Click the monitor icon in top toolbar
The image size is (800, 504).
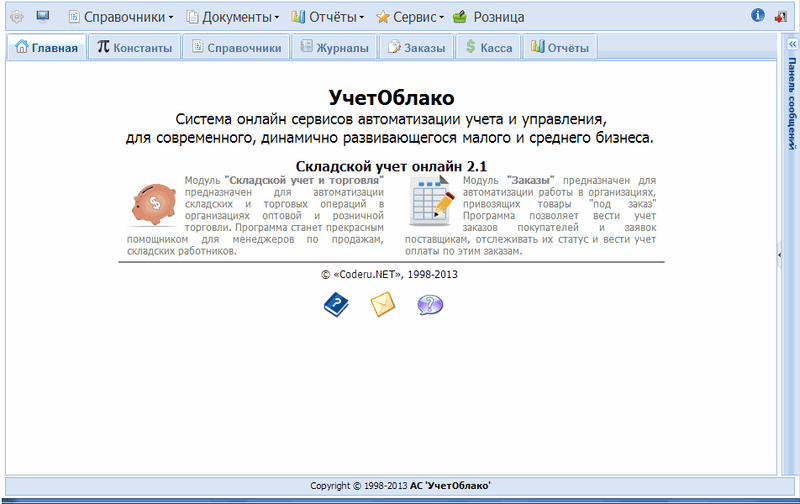pos(43,16)
